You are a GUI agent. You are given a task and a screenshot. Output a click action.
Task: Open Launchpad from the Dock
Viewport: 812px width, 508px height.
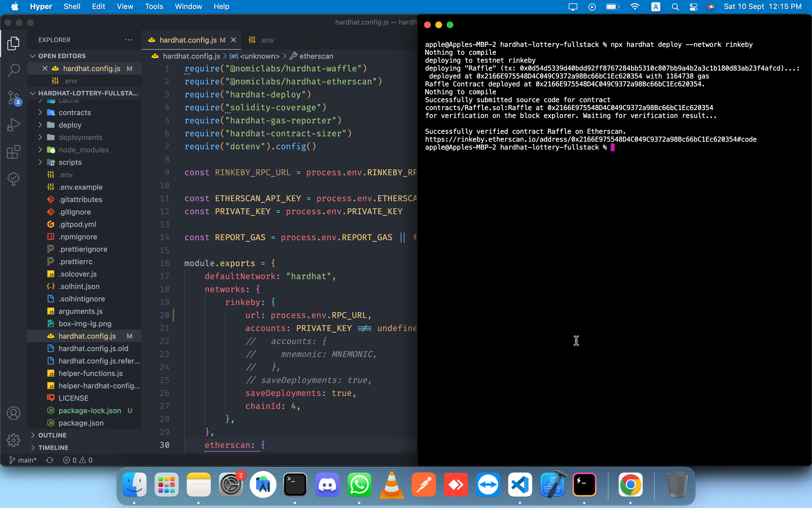166,485
